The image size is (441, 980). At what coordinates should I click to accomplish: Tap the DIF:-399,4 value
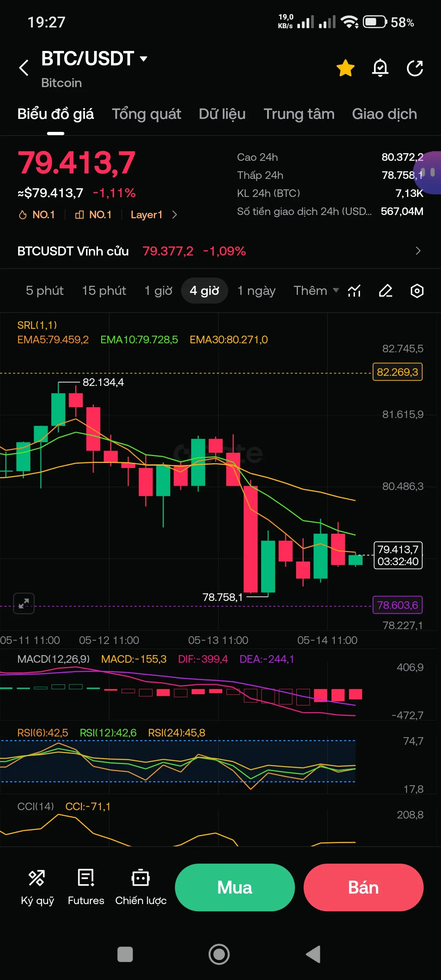(x=203, y=659)
